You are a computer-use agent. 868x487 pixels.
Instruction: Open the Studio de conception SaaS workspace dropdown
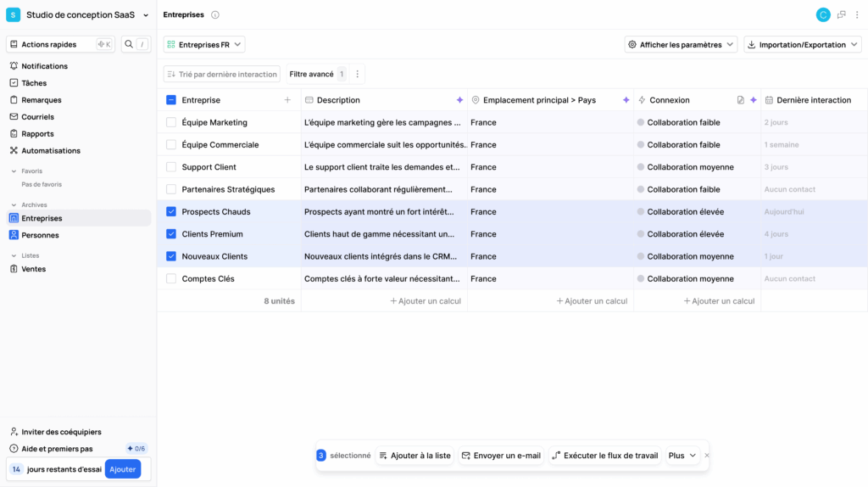click(78, 15)
